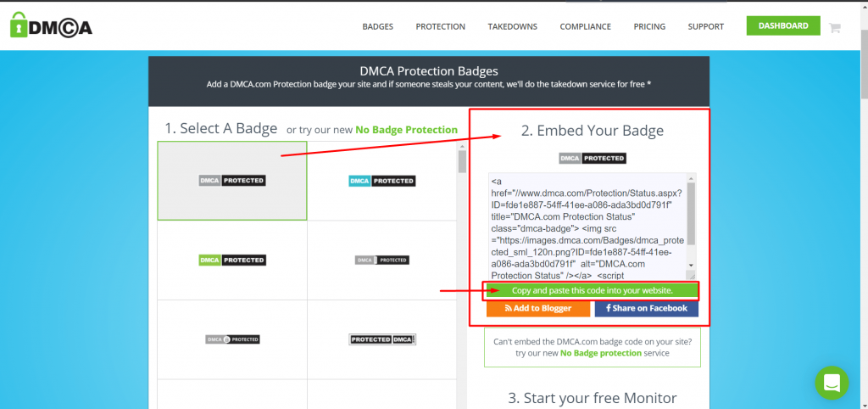Open the shopping cart icon

[834, 27]
